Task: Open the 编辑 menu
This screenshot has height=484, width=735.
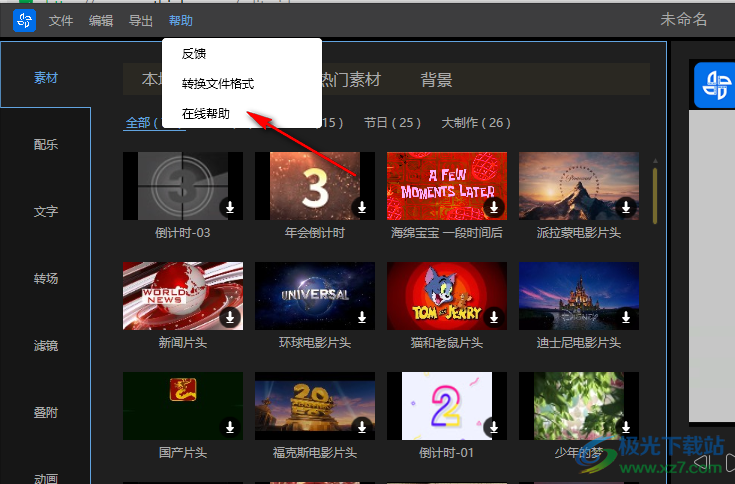Action: click(101, 21)
